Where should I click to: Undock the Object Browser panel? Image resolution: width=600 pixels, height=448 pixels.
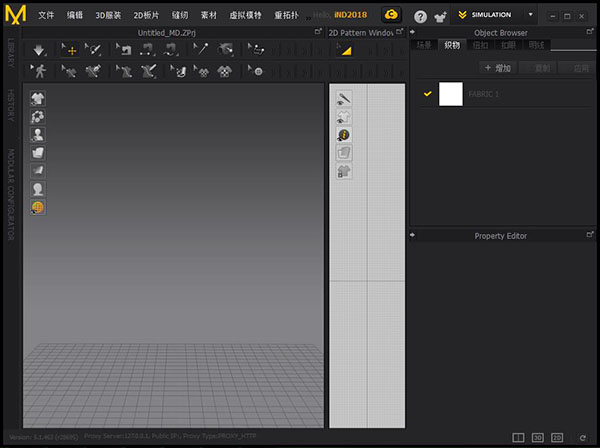(590, 31)
